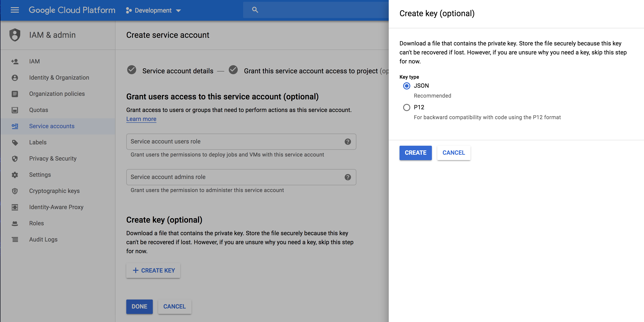Click the Development project hexagon icon
This screenshot has width=644, height=322.
coord(129,10)
